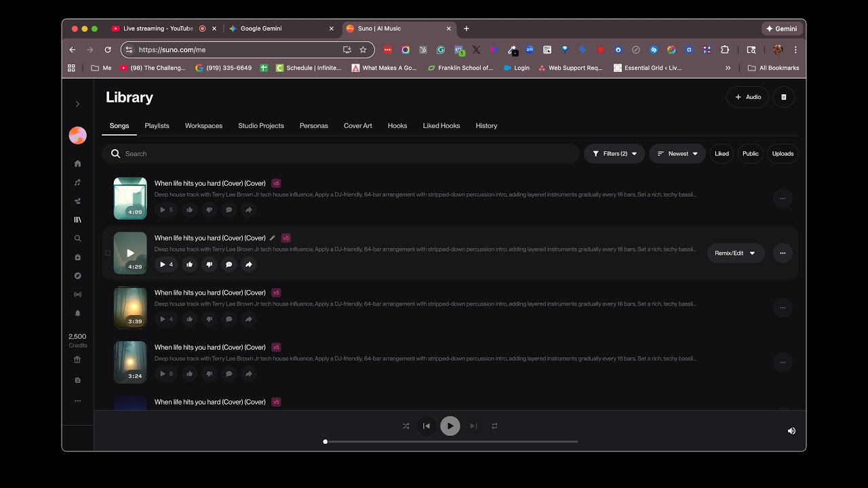Open the Hooks tab
The width and height of the screenshot is (868, 488).
pos(397,125)
